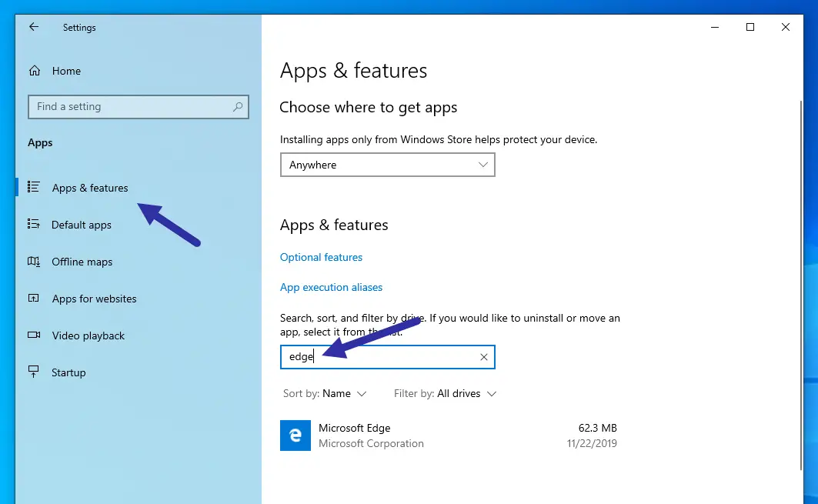The width and height of the screenshot is (818, 504).
Task: Click the magnifier in Find a setting
Action: tap(239, 107)
